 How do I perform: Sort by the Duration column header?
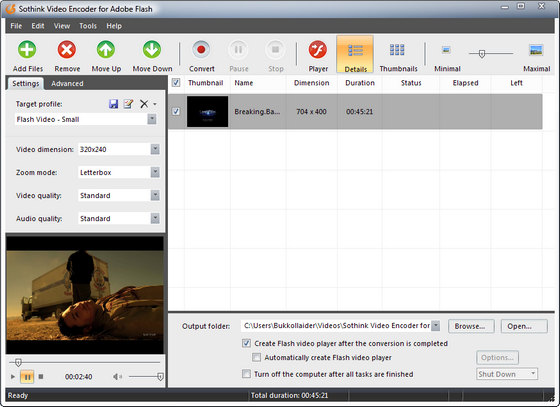[360, 83]
